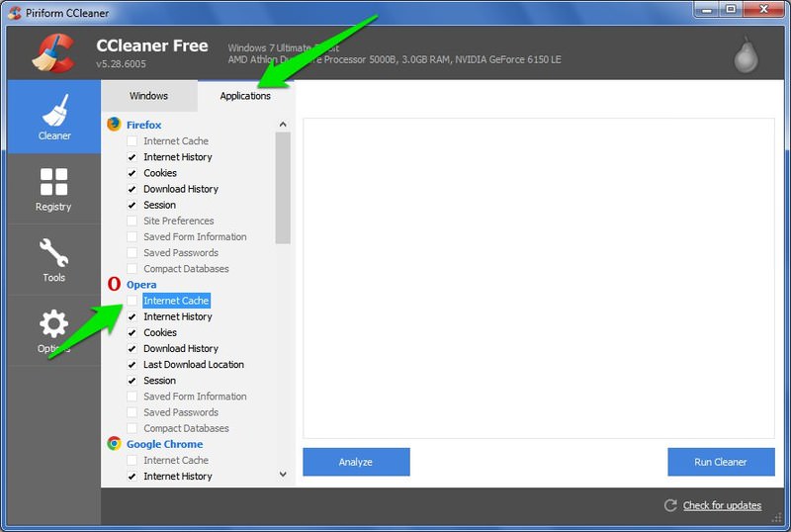Viewport: 791px width, 532px height.
Task: Maximize the CCleaner window
Action: click(731, 10)
